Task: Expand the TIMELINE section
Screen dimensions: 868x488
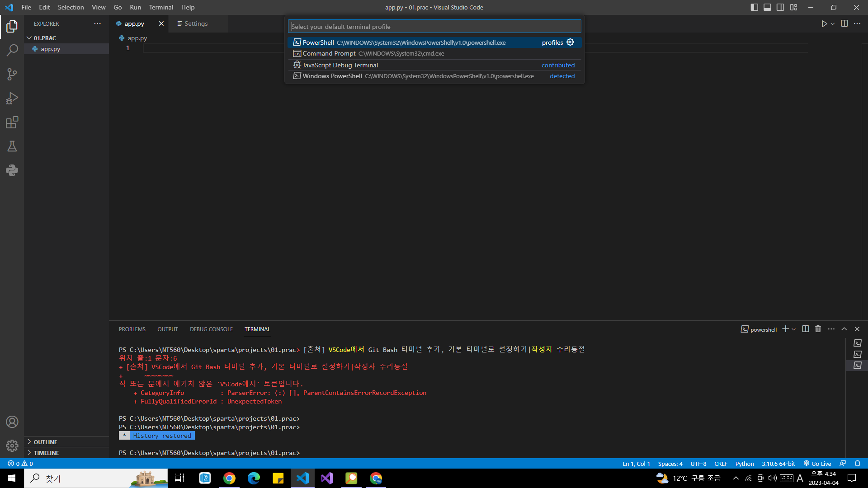Action: 66,453
